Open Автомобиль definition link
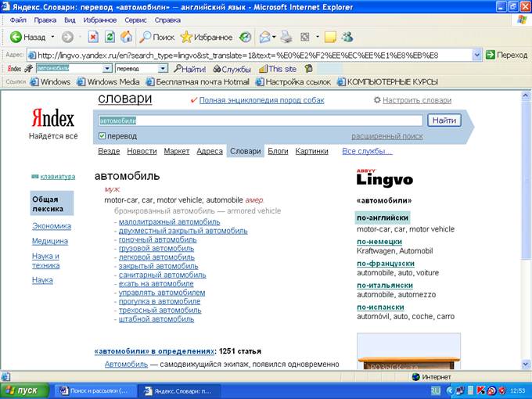 pos(126,364)
